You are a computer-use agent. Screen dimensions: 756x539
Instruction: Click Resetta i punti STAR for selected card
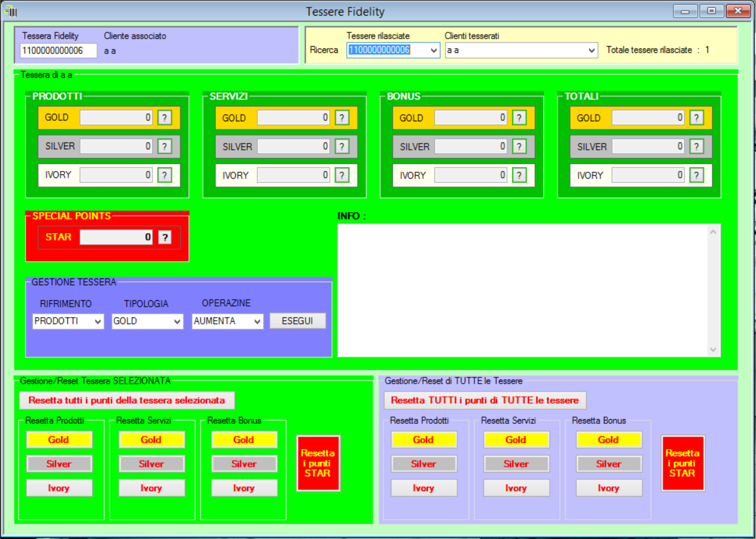click(318, 463)
